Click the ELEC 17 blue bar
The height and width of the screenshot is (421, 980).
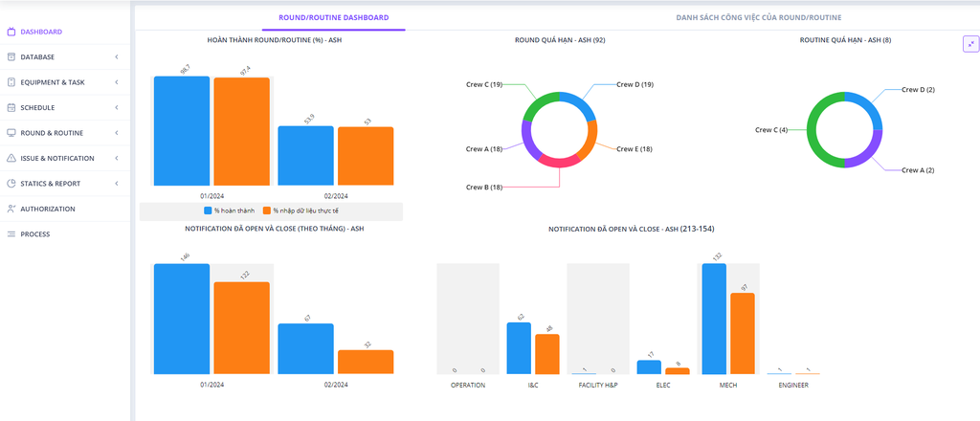[649, 367]
